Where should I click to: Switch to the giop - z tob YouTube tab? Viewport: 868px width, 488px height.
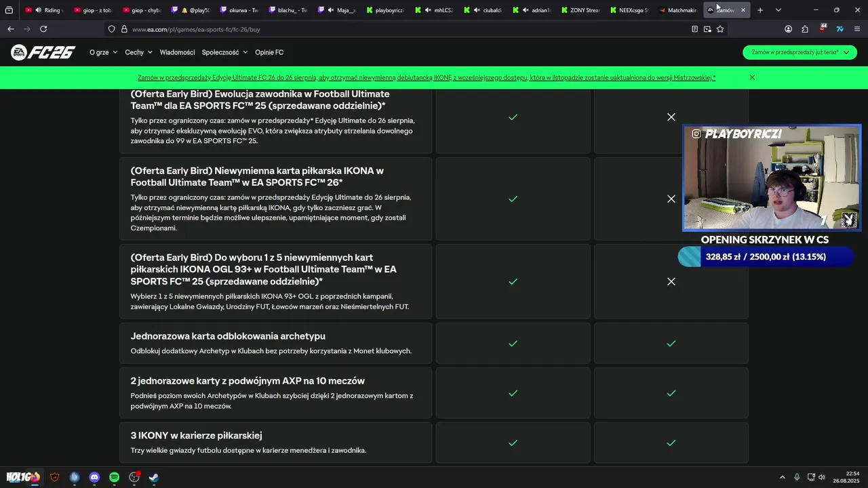click(x=93, y=10)
